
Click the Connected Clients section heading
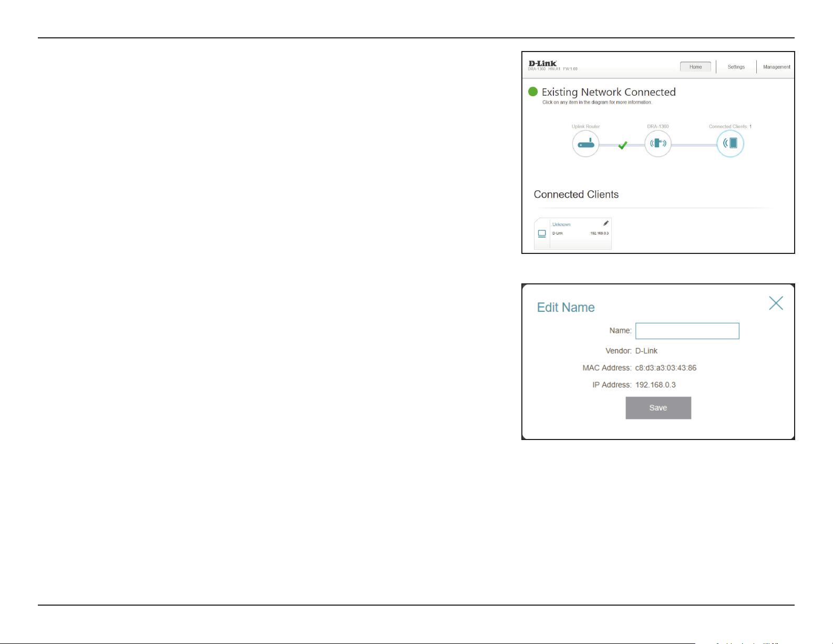tap(576, 195)
